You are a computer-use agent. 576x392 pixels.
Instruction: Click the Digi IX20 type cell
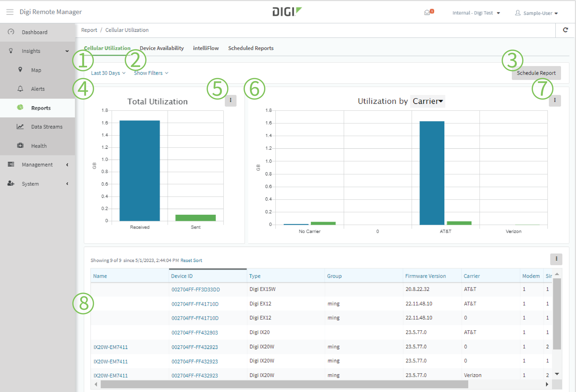259,332
